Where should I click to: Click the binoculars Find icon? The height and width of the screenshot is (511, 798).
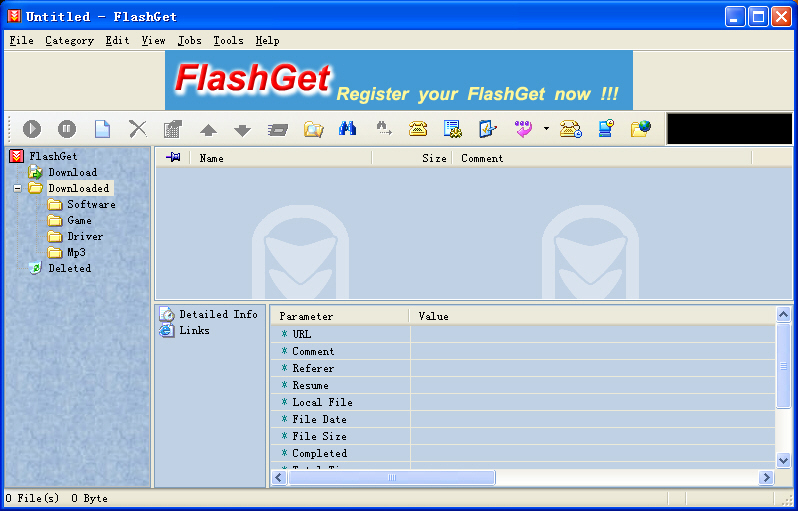pos(348,128)
